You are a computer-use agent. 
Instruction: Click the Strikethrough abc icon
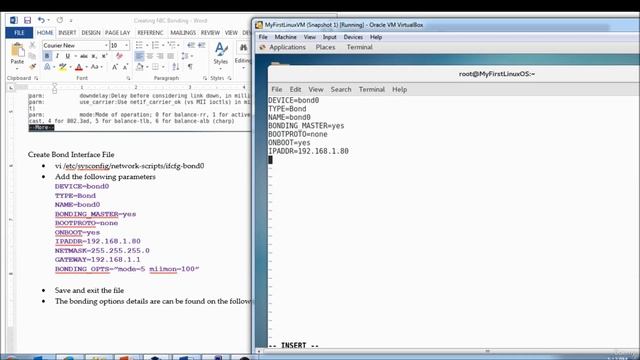coord(84,56)
